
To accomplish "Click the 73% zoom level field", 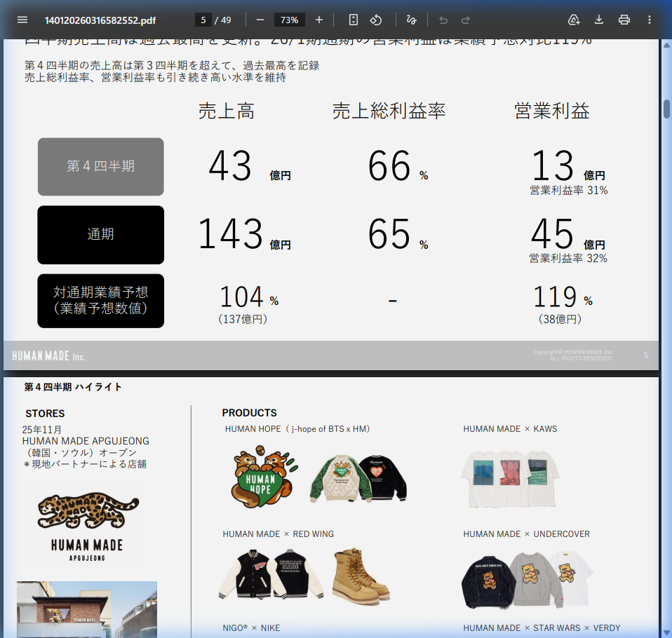I will tap(289, 20).
